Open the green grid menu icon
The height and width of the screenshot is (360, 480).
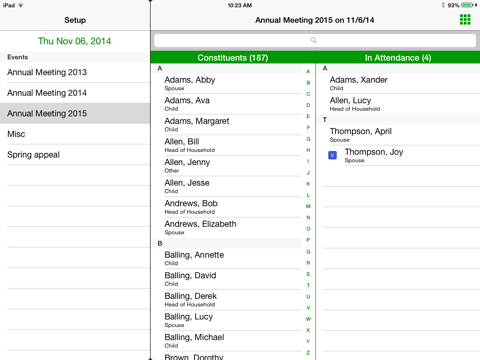pos(465,20)
